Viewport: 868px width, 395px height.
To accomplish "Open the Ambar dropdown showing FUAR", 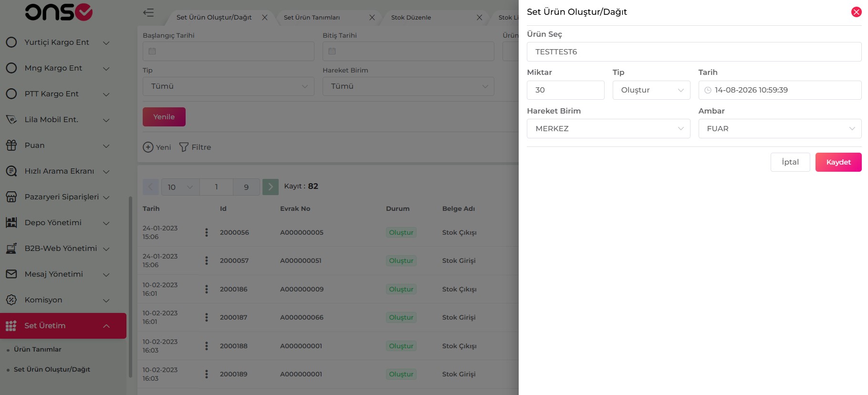I will 780,129.
